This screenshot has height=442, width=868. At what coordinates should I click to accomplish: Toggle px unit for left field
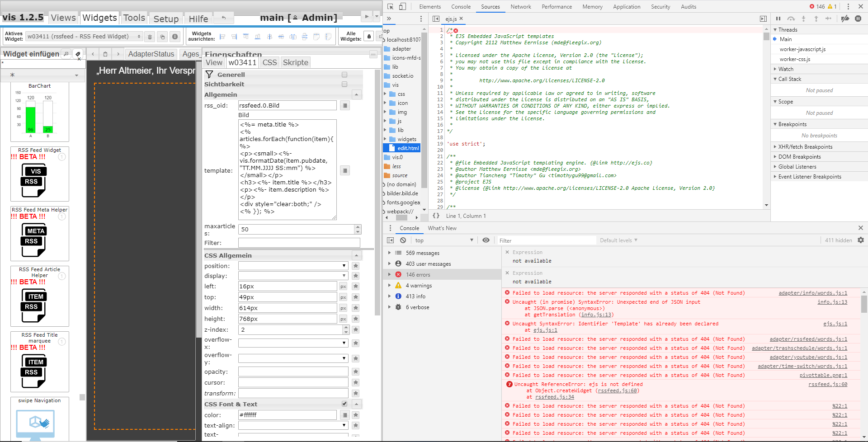pos(343,287)
